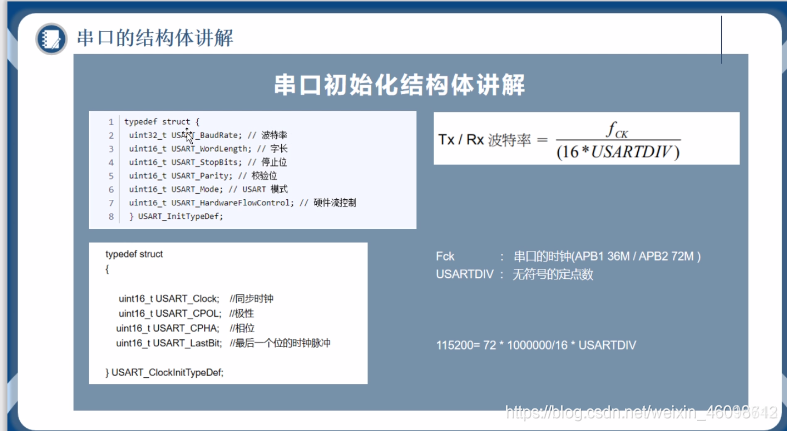Screen dimensions: 787x431
Task: Select the USART_StopBits code line
Action: (x=208, y=163)
